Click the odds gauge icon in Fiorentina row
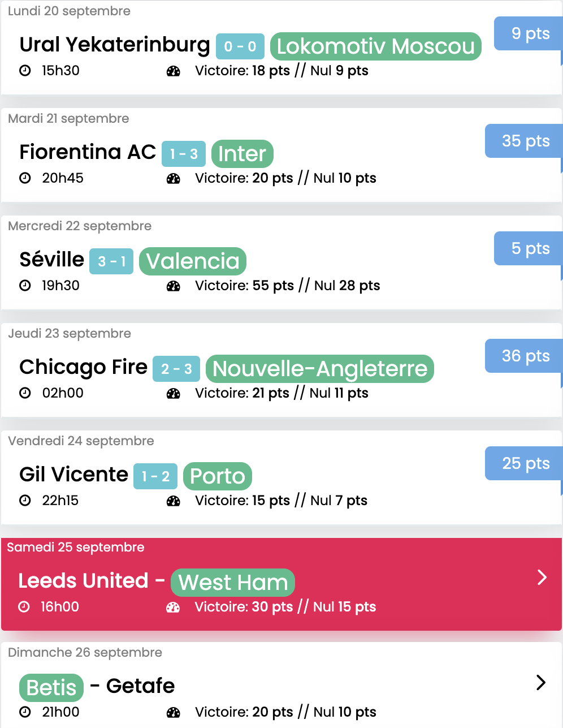 coord(174,179)
